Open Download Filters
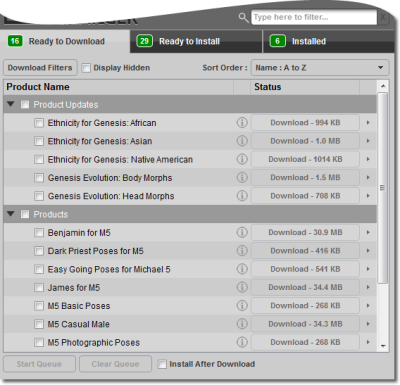Viewport: 400px width, 385px height. (40, 68)
